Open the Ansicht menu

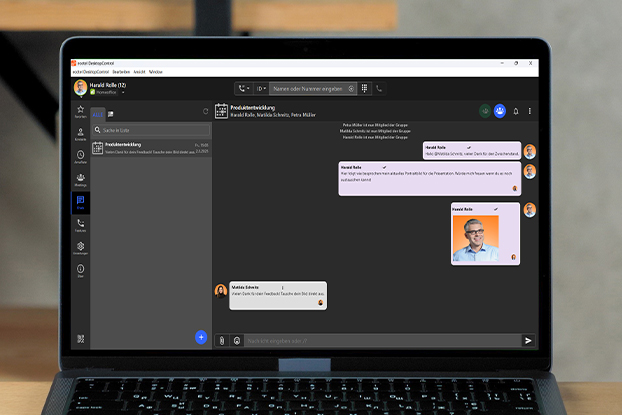140,72
